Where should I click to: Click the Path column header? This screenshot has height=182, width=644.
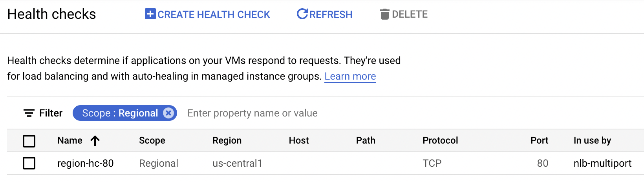pyautogui.click(x=366, y=141)
